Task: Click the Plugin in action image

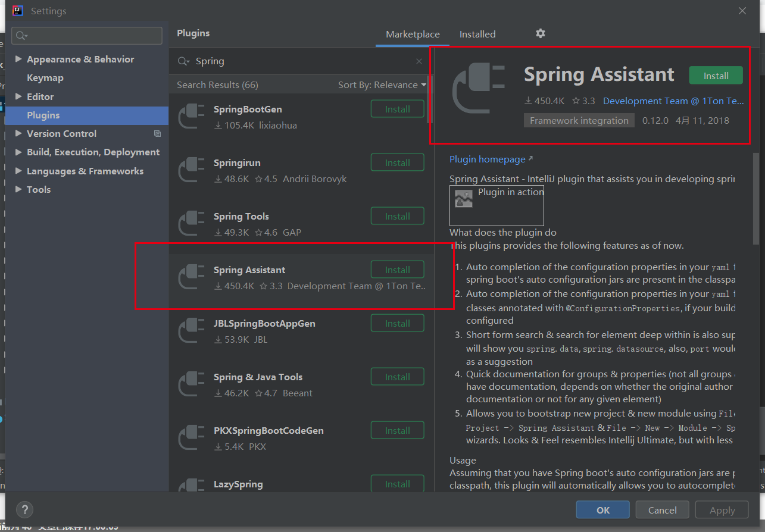Action: (496, 205)
